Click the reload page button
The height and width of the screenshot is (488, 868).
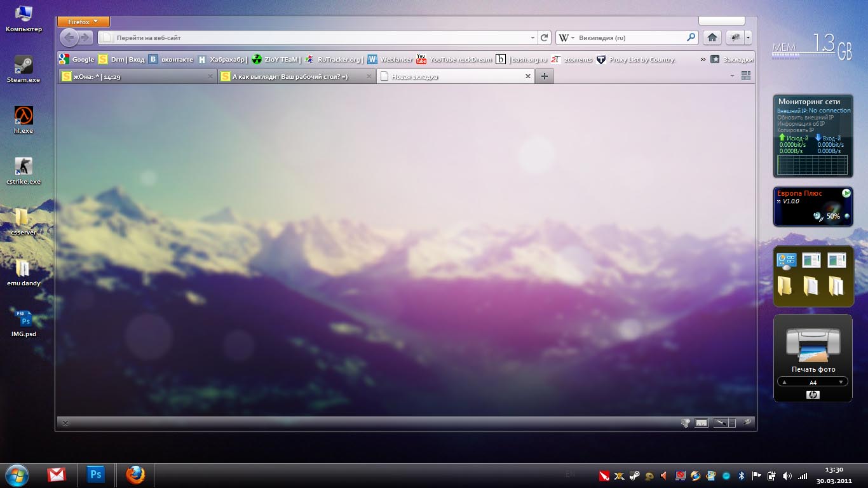click(x=544, y=37)
